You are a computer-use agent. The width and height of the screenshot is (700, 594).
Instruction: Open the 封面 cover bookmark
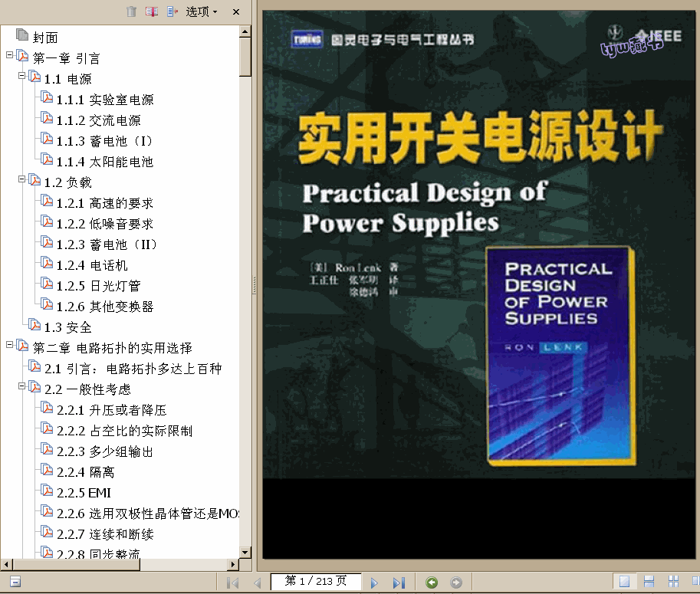pos(45,38)
